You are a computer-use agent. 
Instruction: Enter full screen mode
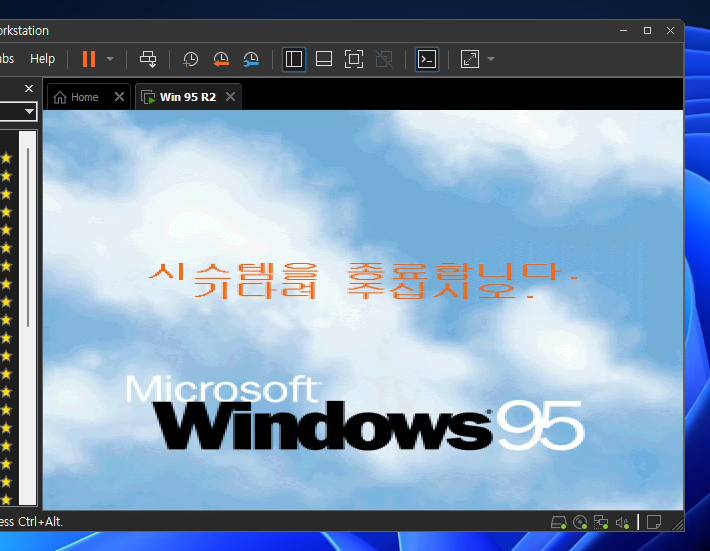click(354, 59)
